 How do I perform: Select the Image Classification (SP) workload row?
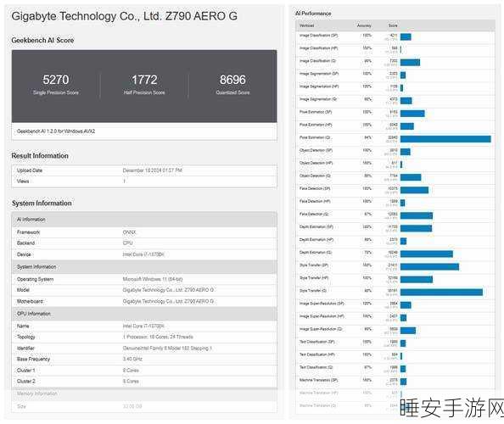coord(395,37)
